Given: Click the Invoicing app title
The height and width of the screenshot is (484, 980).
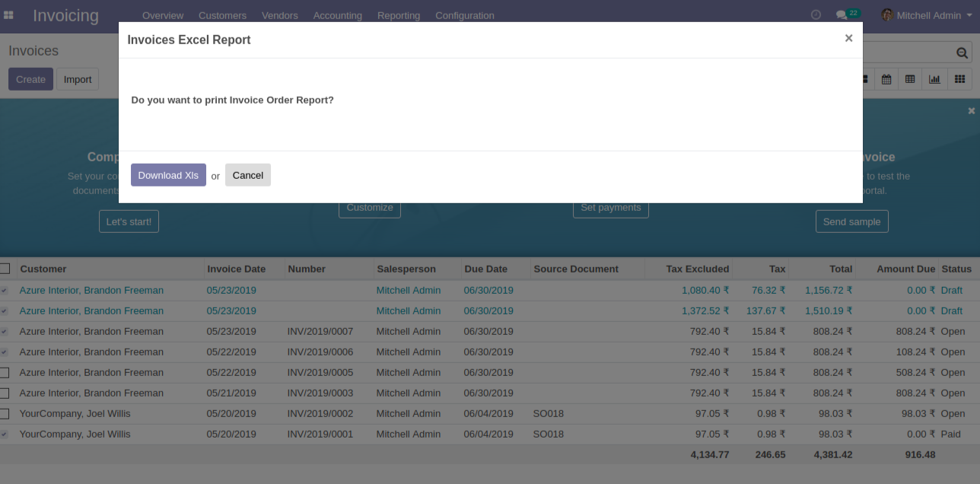Looking at the screenshot, I should click(x=65, y=15).
